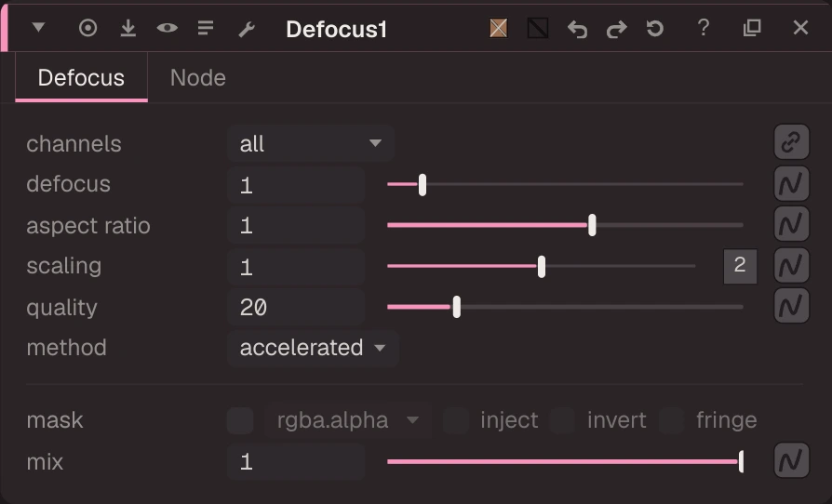The width and height of the screenshot is (832, 504).
Task: Click the scaling value field
Action: tap(296, 267)
